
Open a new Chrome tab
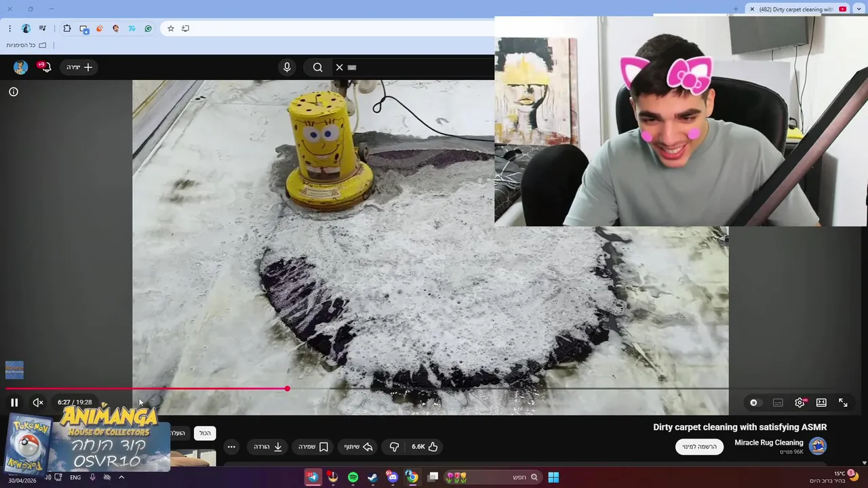(x=736, y=9)
